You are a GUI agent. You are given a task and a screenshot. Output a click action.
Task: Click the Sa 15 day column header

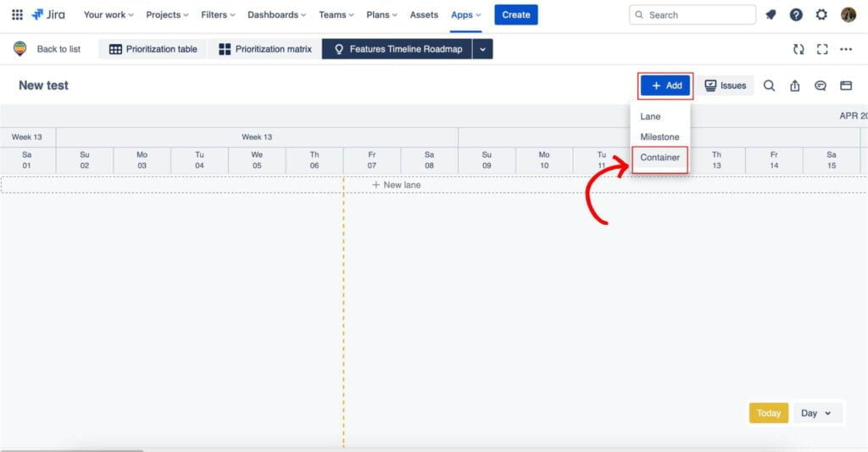832,160
